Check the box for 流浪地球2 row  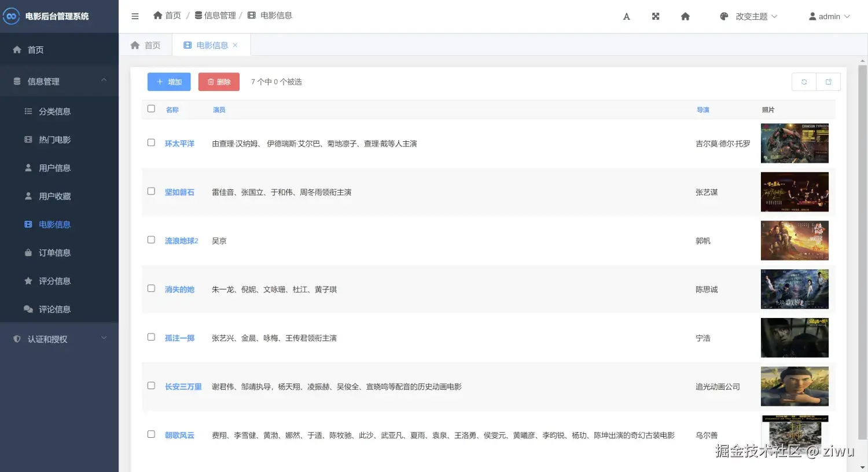click(151, 240)
